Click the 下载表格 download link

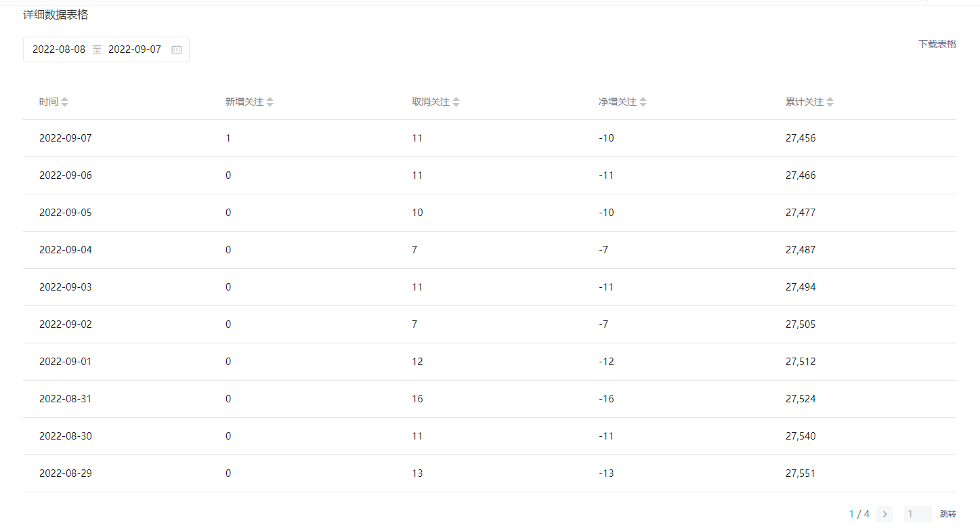pyautogui.click(x=937, y=44)
